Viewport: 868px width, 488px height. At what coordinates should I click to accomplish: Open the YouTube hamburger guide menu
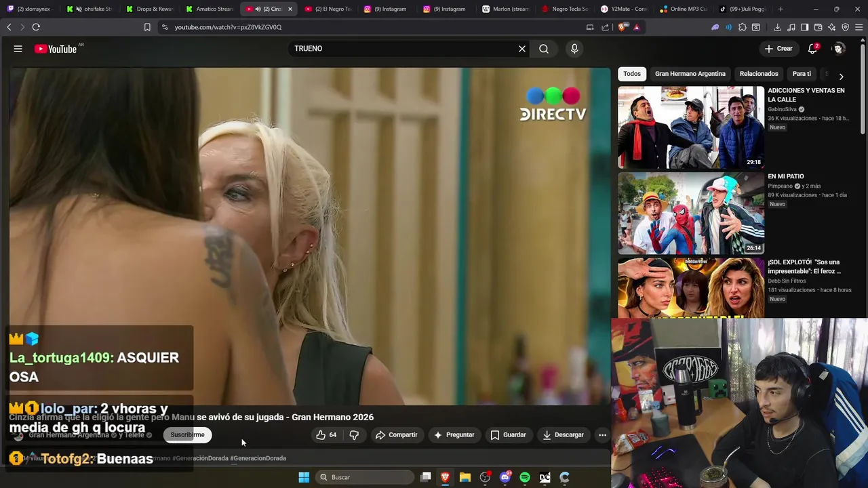coord(18,49)
